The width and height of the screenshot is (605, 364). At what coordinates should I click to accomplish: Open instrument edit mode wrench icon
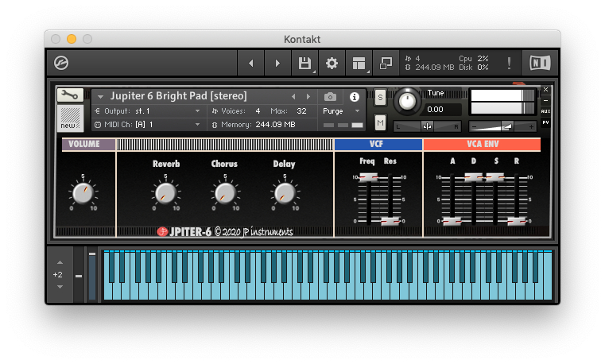click(x=70, y=95)
